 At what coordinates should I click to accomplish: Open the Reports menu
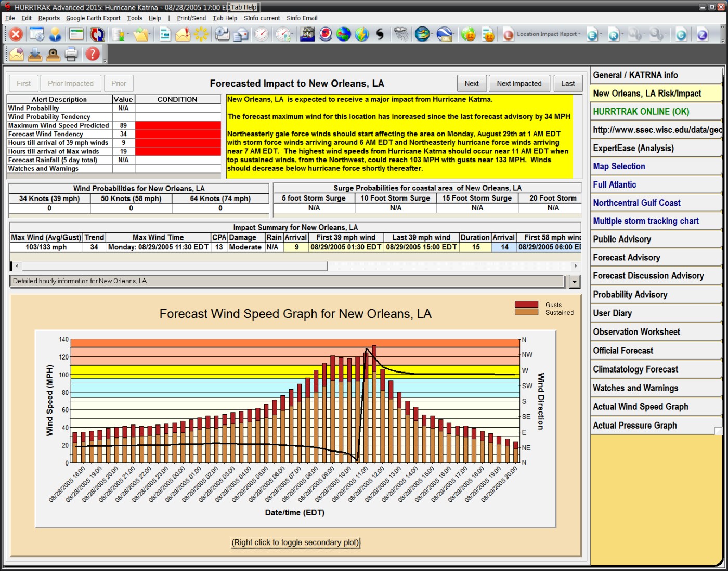(49, 18)
